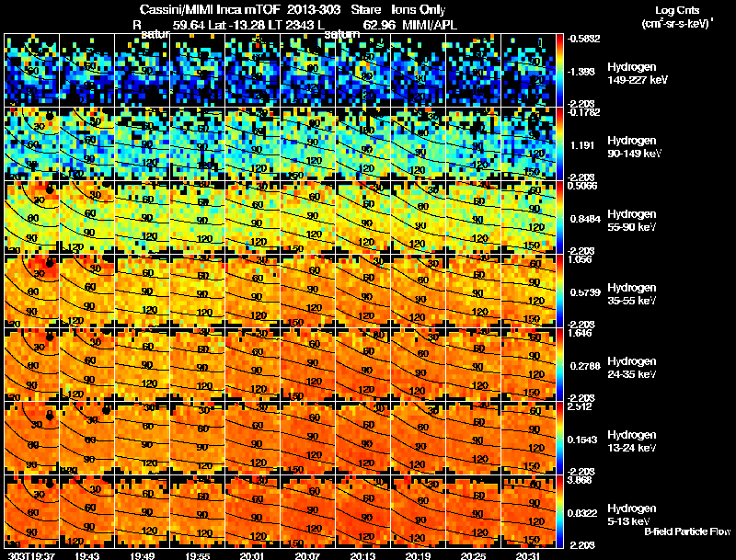The height and width of the screenshot is (560, 736).
Task: Click the color bar beside Hydrogen 35-55 keV
Action: tap(559, 291)
